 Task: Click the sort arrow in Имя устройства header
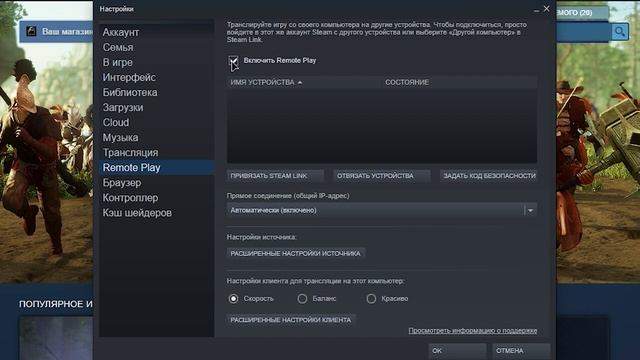pyautogui.click(x=300, y=82)
